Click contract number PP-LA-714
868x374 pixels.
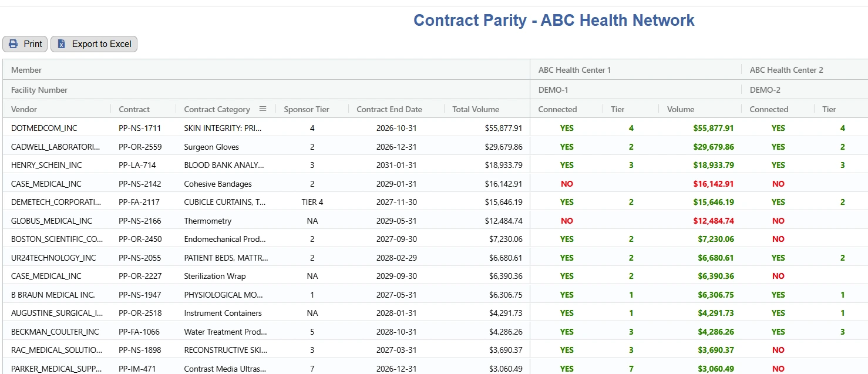137,165
